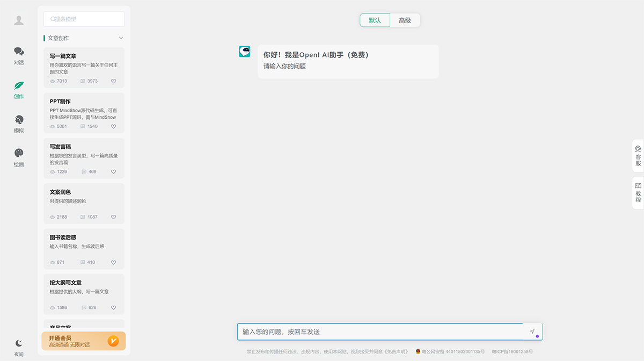Like the PPT制作 card heart icon

[x=113, y=126]
